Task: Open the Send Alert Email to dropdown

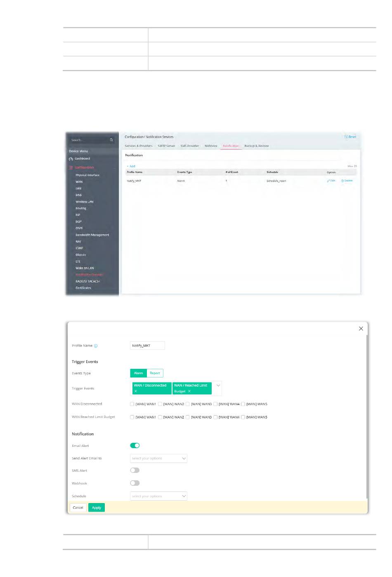Action: tap(158, 458)
